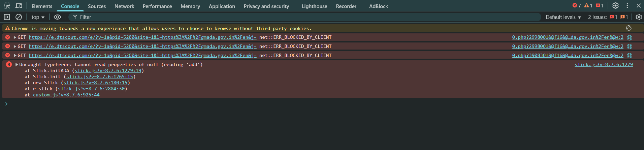Viewport: 644px width, 150px height.
Task: Click the red error icon on second GET row
Action: (x=7, y=47)
